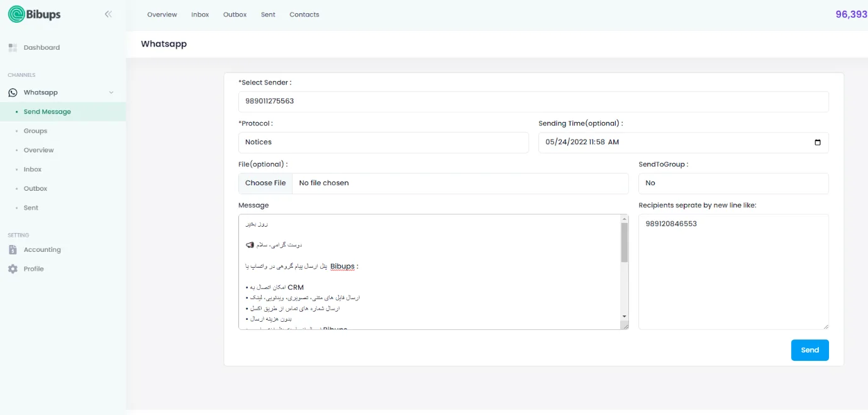Click the Dashboard grid icon
Screen dimensions: 868x415
13,47
